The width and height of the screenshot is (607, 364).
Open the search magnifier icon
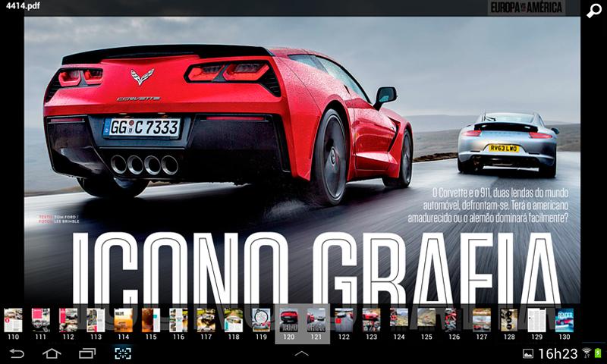click(593, 11)
